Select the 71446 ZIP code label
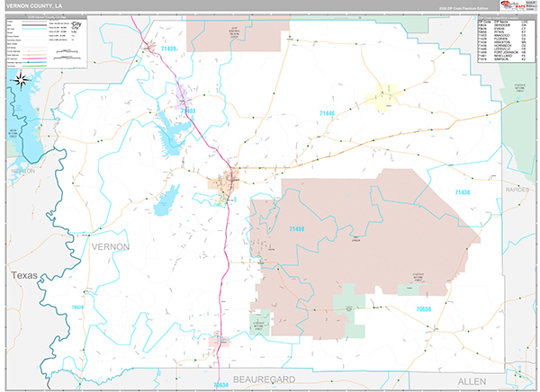This screenshot has width=540, height=392. point(327,113)
